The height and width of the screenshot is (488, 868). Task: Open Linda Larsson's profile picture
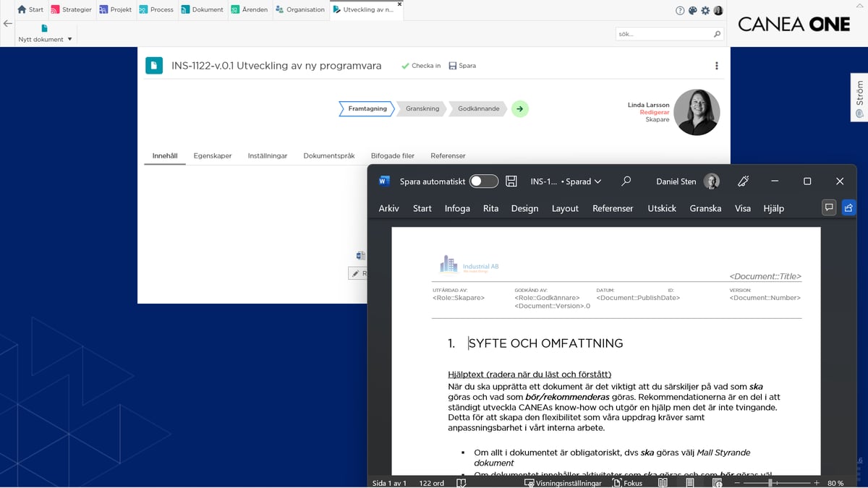(x=696, y=112)
